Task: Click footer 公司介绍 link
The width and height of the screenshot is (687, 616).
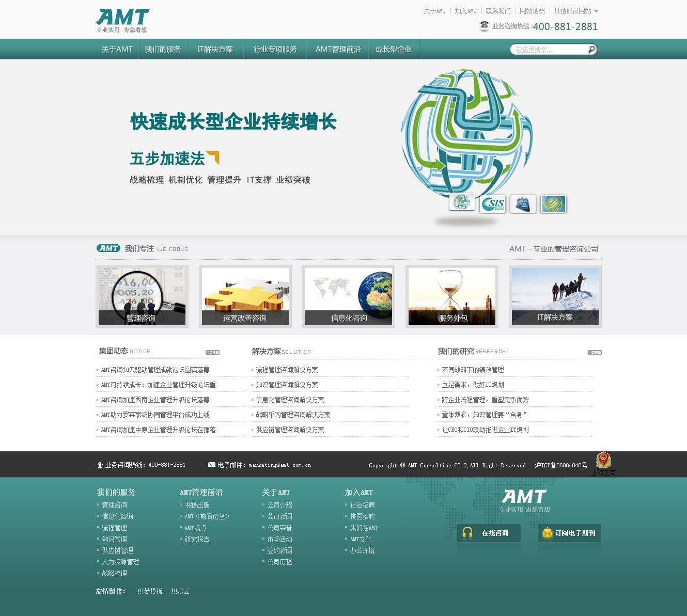Action: (x=279, y=505)
